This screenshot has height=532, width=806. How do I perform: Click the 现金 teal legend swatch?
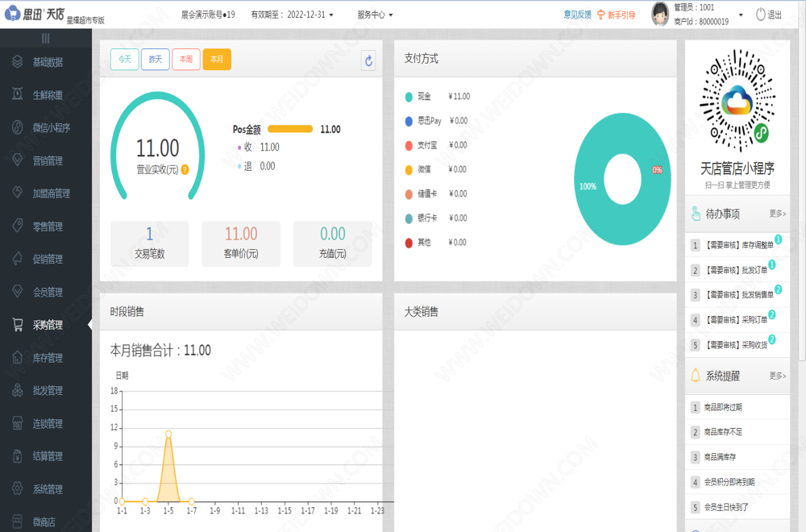(x=409, y=97)
